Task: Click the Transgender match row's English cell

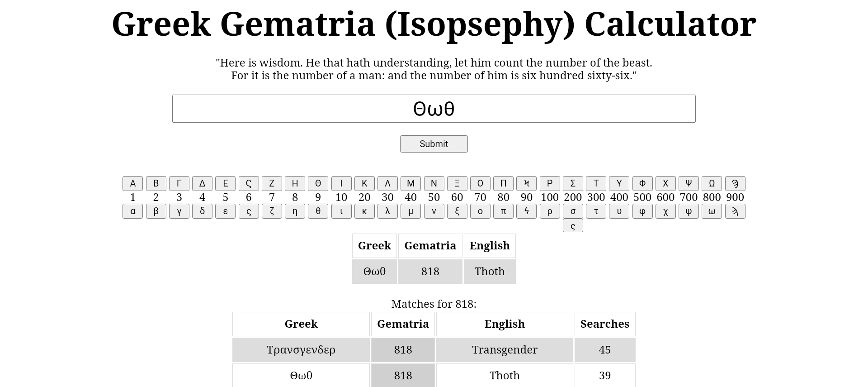Action: (505, 350)
